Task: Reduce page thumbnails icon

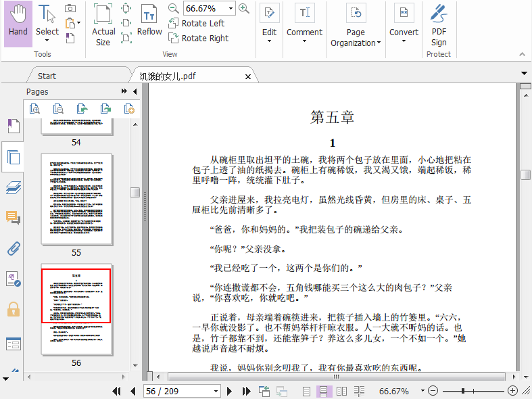Action: click(58, 109)
